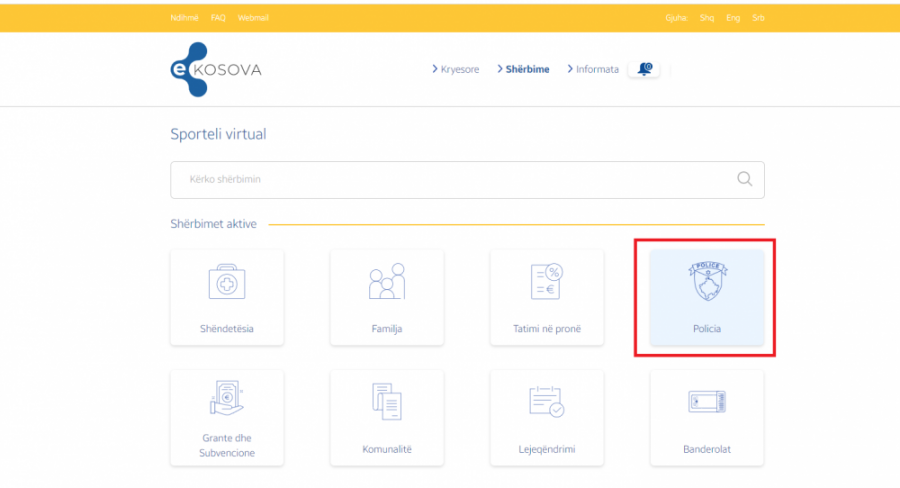This screenshot has width=900, height=488.
Task: Open Tatimi në pronë tax icon
Action: click(546, 283)
